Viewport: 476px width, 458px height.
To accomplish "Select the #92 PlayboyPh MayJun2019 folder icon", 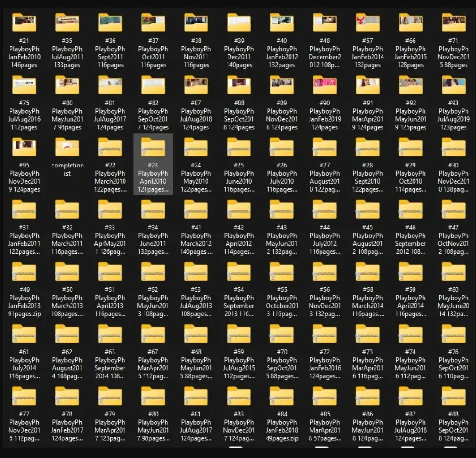I will [x=411, y=85].
